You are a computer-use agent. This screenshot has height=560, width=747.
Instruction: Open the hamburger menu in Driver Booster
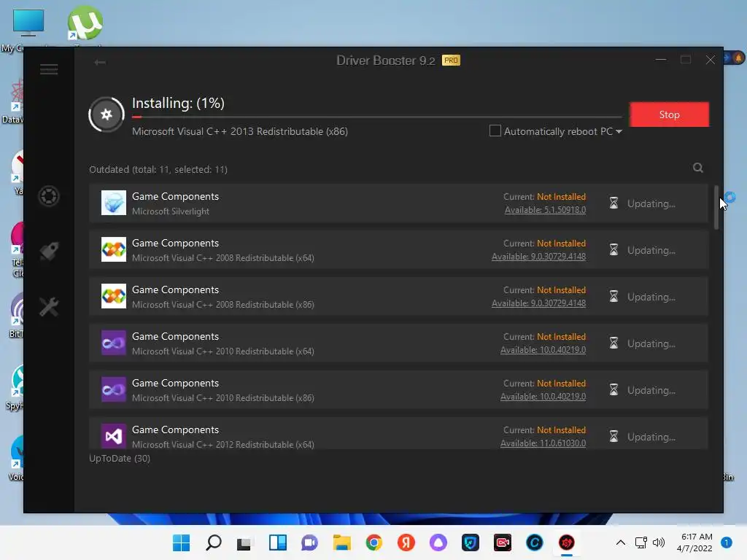pyautogui.click(x=49, y=69)
